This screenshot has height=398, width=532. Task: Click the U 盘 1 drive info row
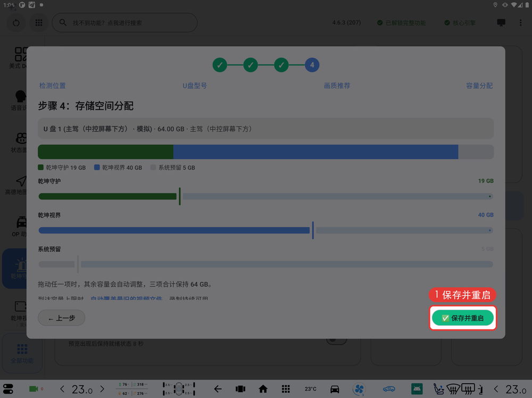(265, 129)
